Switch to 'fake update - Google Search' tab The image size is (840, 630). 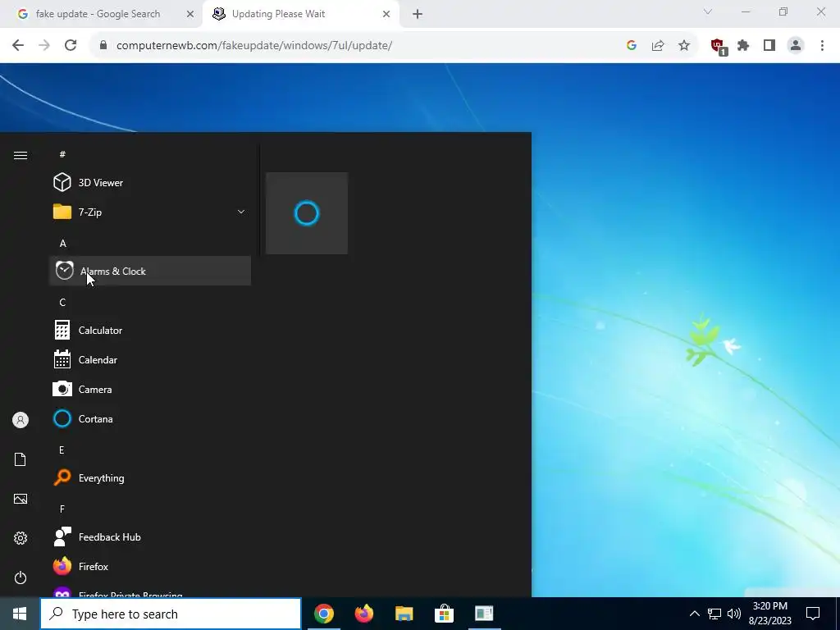click(x=98, y=14)
